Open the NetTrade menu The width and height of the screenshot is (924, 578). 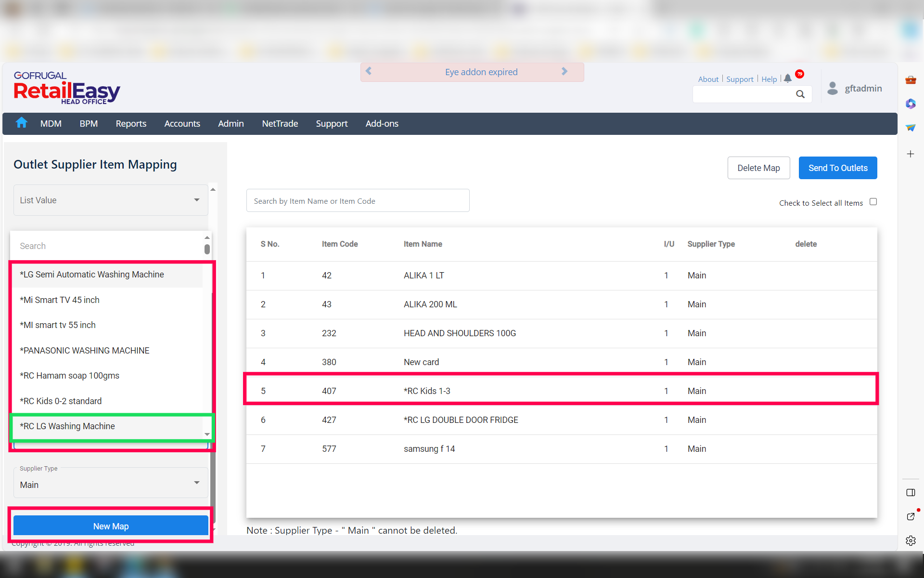tap(280, 124)
